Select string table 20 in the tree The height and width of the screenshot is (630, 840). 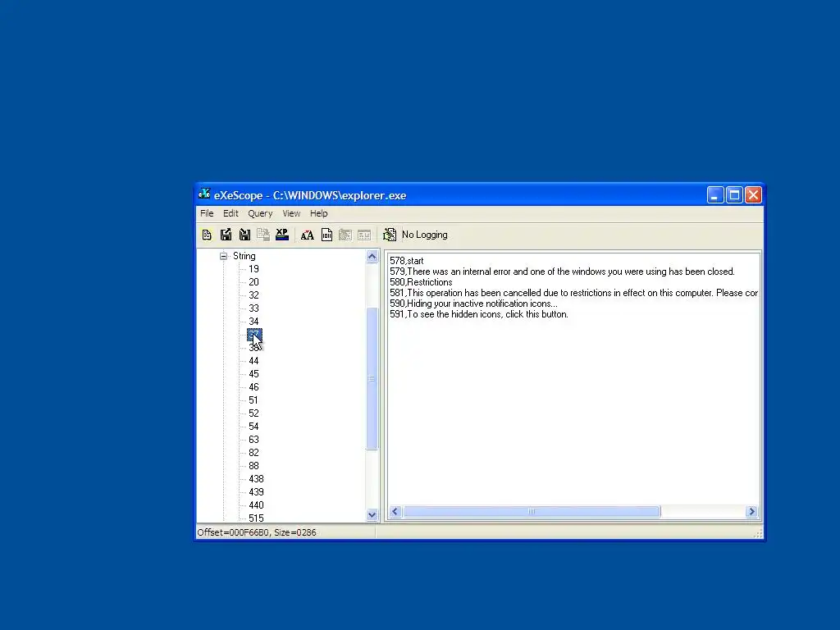[x=254, y=282]
